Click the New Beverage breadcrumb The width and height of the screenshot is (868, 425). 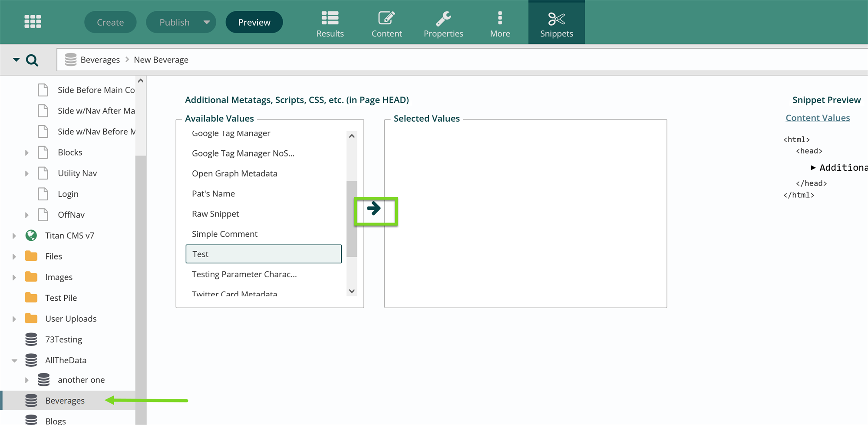(161, 60)
